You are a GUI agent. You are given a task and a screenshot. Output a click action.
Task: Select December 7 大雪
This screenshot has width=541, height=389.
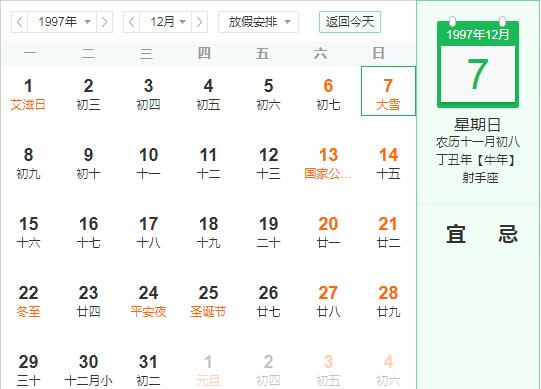coord(388,91)
